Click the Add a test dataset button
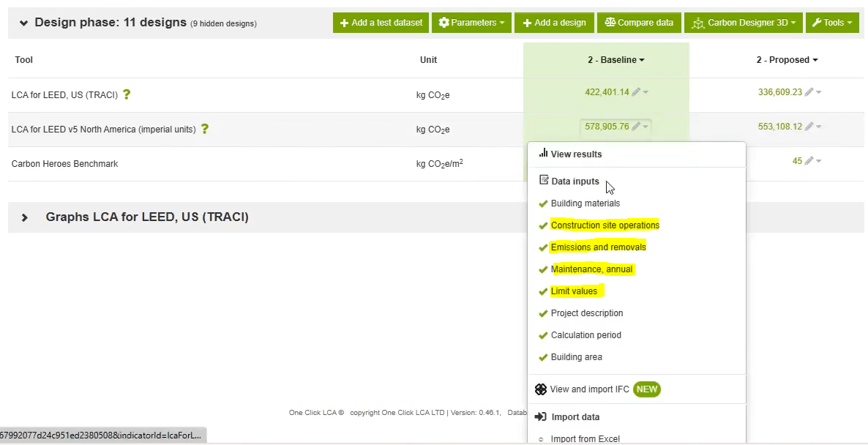Image resolution: width=868 pixels, height=445 pixels. [x=381, y=22]
